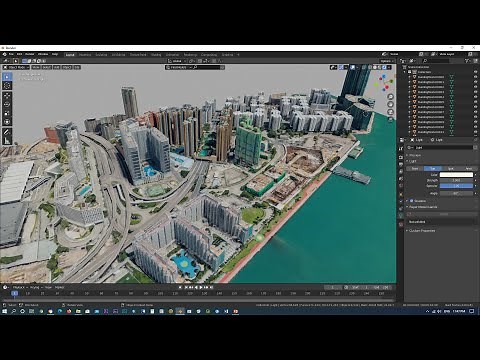Toggle proportional editing in header

click(214, 61)
